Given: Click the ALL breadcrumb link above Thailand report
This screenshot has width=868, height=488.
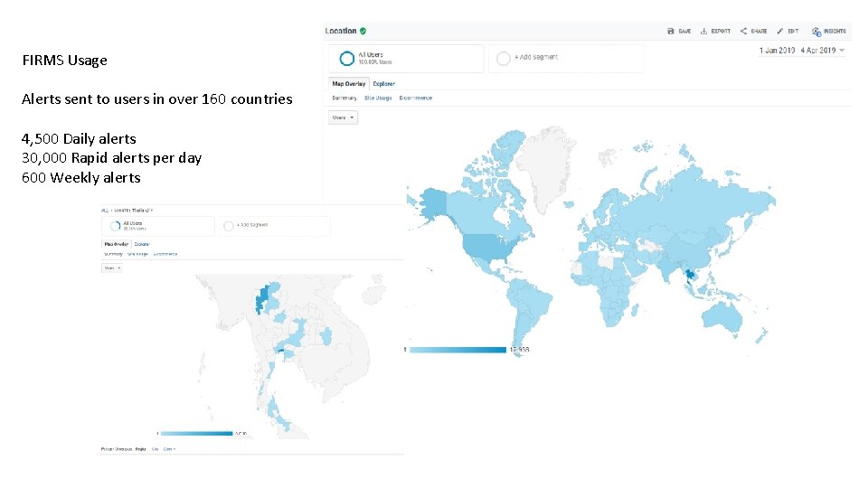Looking at the screenshot, I should pyautogui.click(x=104, y=210).
